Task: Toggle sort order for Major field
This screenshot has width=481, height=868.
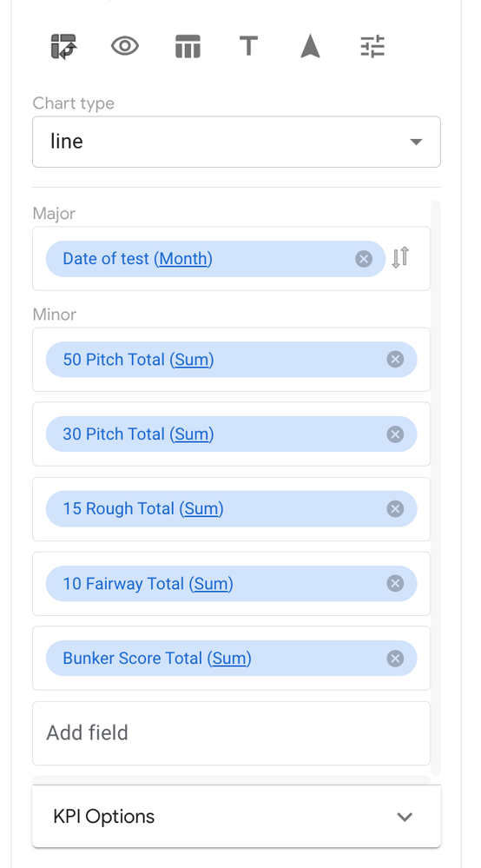Action: (400, 258)
